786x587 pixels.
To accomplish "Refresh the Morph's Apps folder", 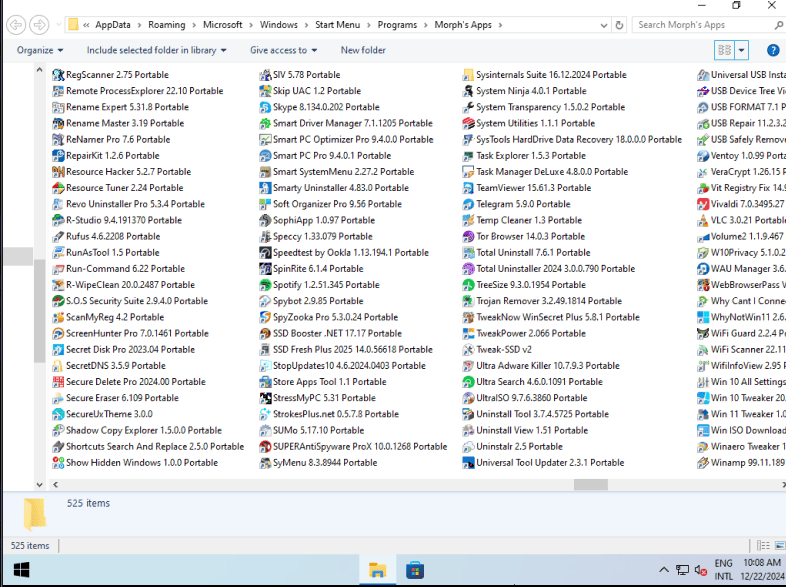I will 620,25.
